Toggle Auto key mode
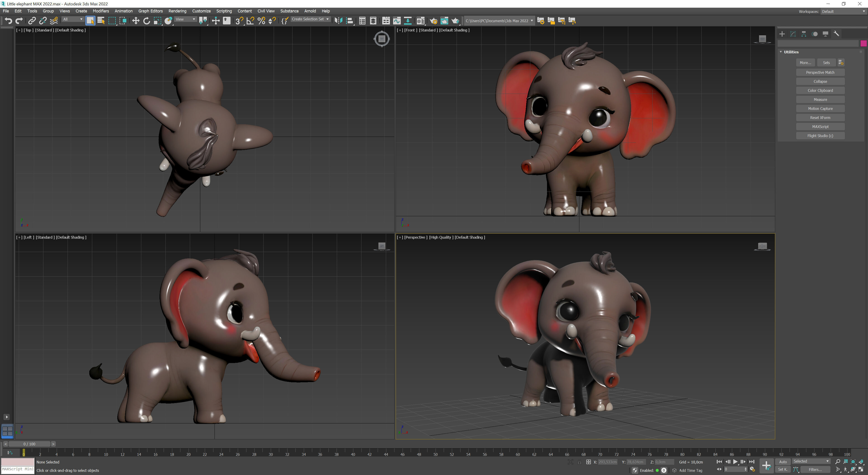The width and height of the screenshot is (868, 475). (783, 461)
